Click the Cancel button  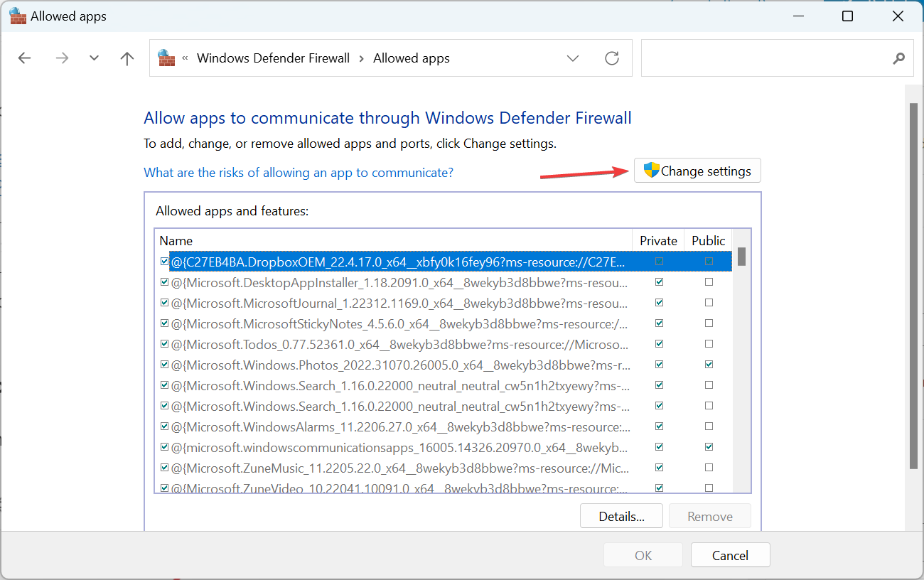(730, 555)
